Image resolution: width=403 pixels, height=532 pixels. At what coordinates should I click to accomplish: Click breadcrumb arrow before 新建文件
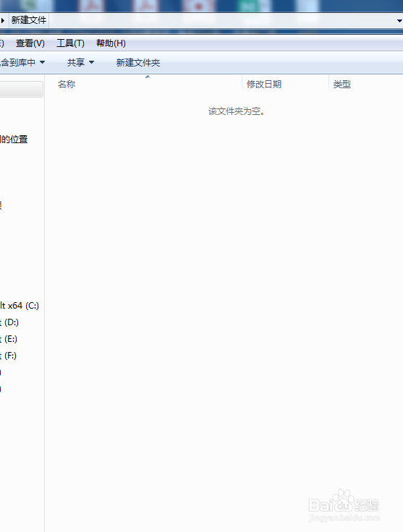[3, 20]
